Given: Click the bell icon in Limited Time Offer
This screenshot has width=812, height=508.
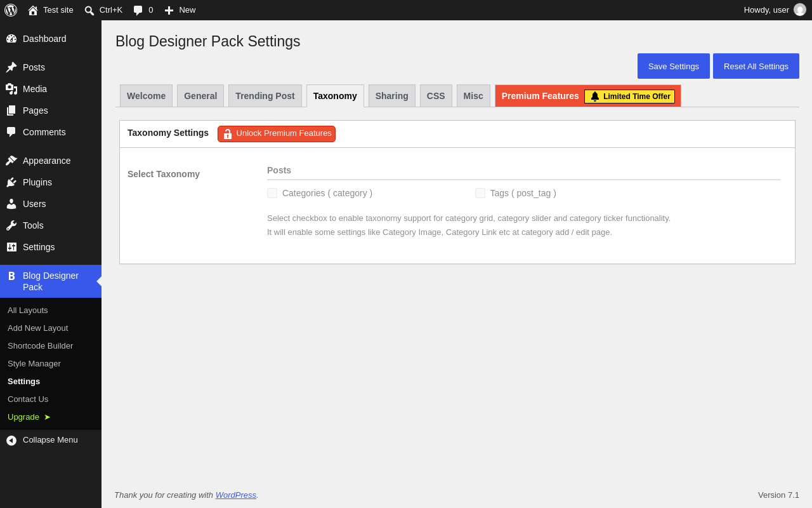Looking at the screenshot, I should 595,97.
